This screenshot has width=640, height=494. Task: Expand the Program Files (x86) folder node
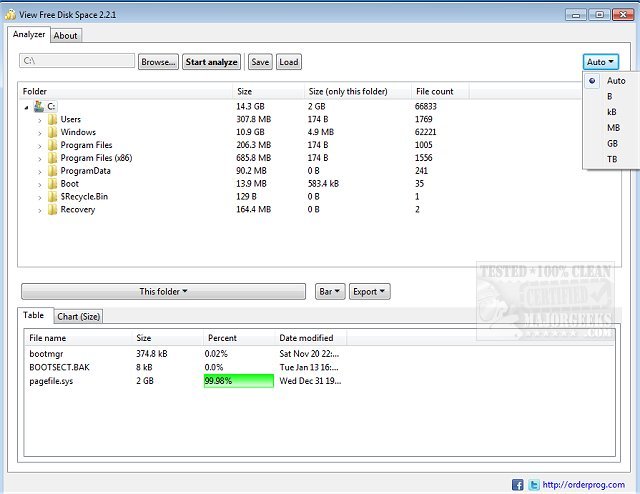pyautogui.click(x=40, y=159)
